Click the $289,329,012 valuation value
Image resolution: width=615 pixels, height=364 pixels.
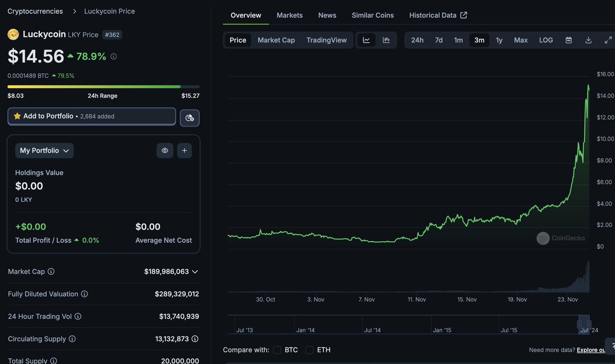tap(177, 294)
